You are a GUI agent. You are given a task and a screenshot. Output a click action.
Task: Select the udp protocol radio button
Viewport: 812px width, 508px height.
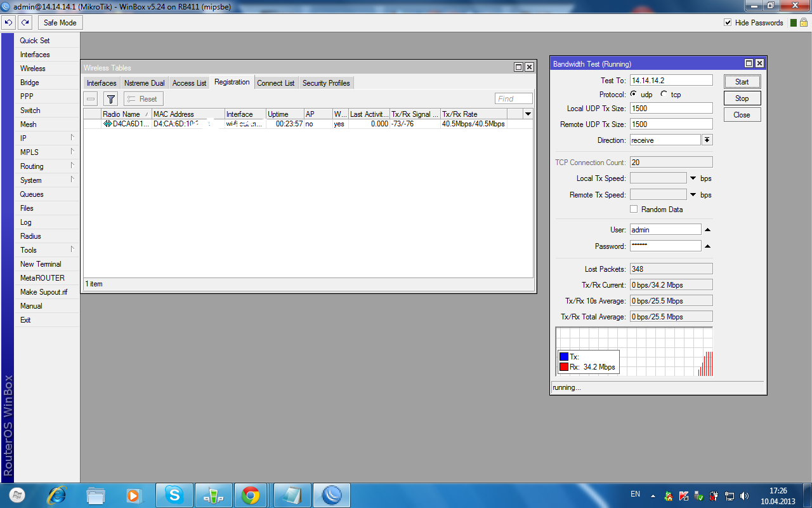click(634, 94)
